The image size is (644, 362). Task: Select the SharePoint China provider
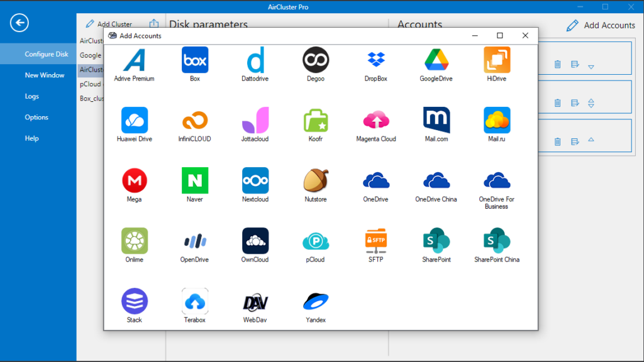[x=497, y=241]
